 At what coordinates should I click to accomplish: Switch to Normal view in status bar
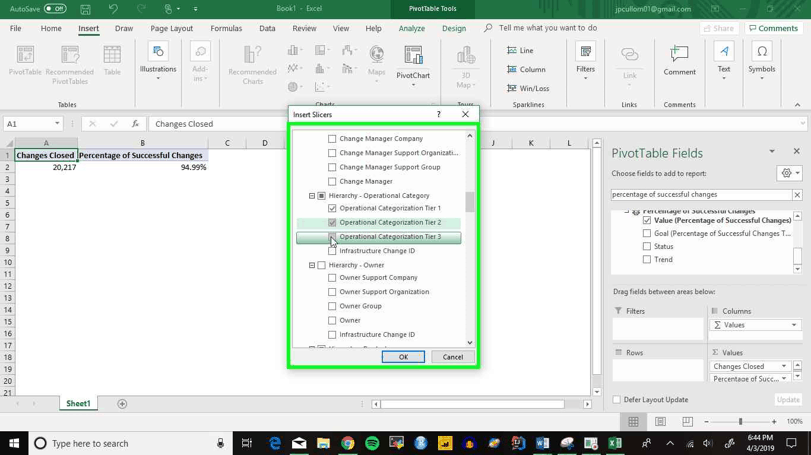(633, 422)
